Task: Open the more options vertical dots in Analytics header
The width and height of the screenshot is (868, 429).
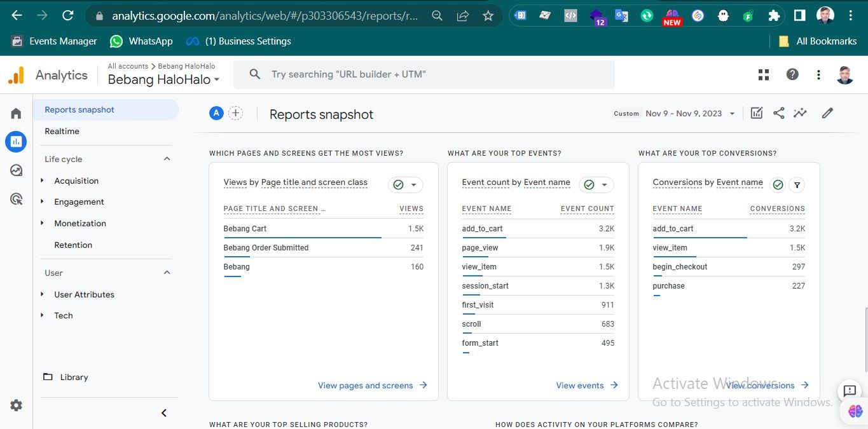Action: tap(818, 74)
